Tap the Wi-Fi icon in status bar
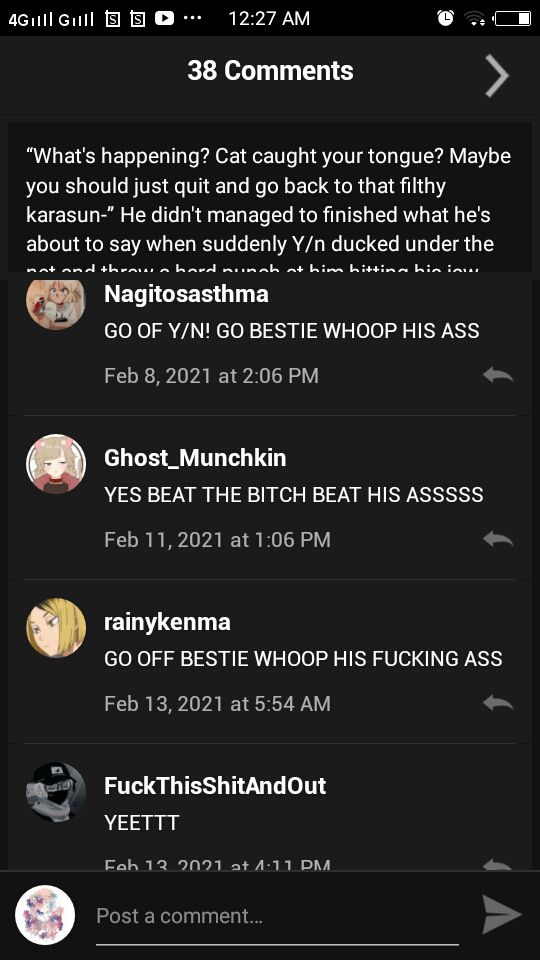Viewport: 540px width, 960px height. 474,18
